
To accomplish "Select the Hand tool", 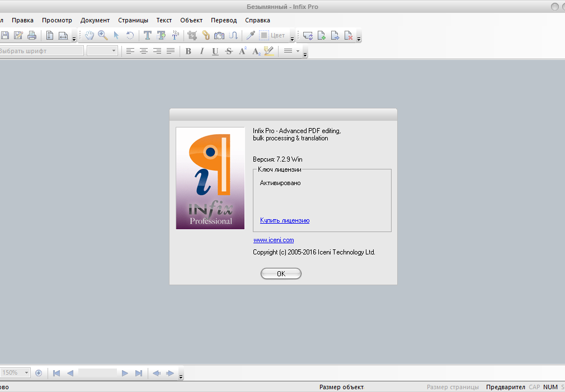I will click(90, 35).
